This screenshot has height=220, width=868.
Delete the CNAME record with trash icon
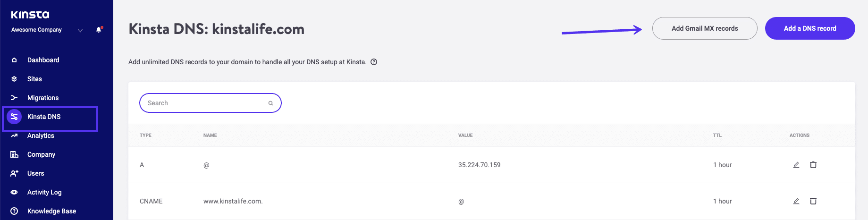click(x=813, y=201)
